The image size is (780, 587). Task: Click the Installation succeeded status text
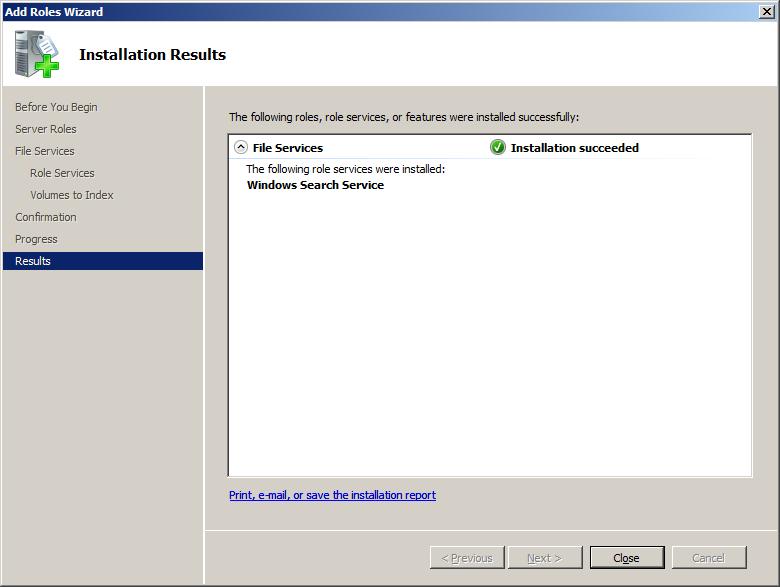pos(575,148)
